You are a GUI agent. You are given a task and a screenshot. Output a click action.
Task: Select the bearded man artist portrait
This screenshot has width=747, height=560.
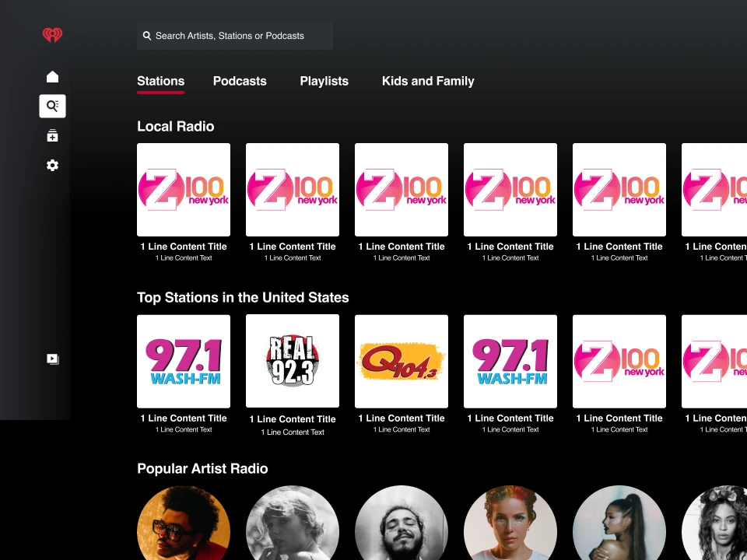(x=402, y=523)
